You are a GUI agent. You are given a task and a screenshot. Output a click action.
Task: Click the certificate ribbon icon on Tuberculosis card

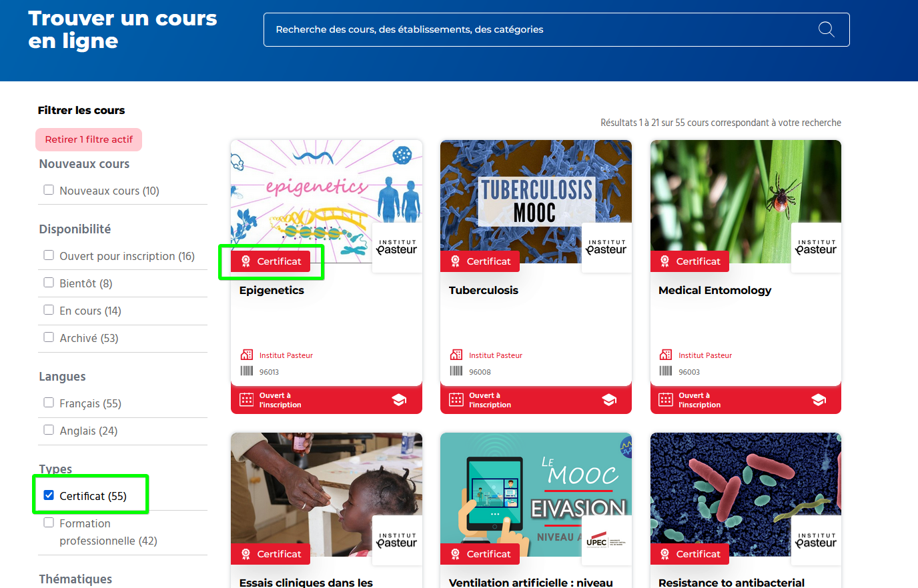pos(455,261)
